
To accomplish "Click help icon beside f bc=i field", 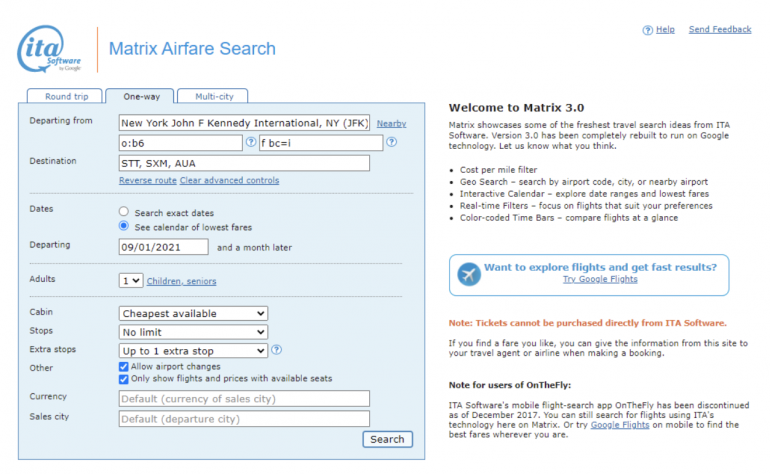I will pyautogui.click(x=391, y=142).
